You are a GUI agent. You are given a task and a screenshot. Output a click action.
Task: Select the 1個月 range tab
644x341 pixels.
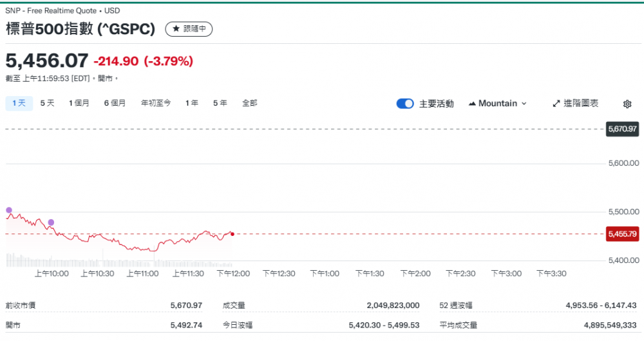pyautogui.click(x=79, y=103)
